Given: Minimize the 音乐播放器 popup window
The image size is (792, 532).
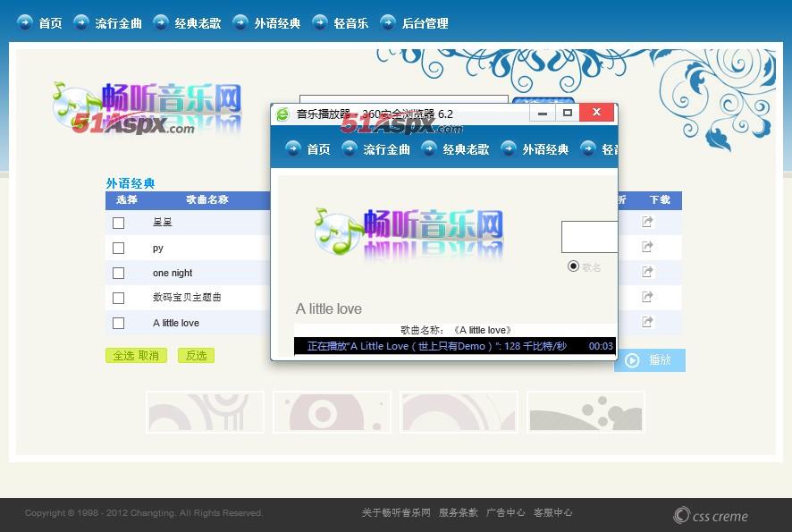Looking at the screenshot, I should 543,114.
